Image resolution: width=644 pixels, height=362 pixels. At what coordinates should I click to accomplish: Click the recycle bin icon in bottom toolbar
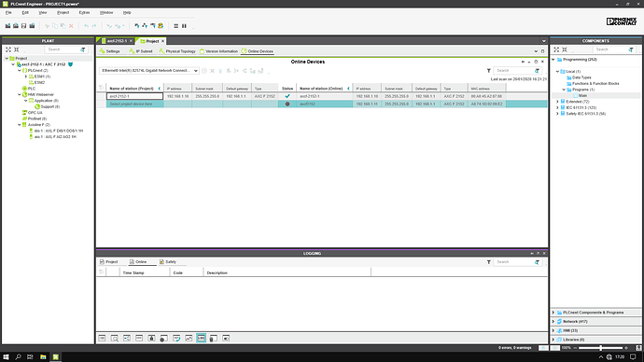click(213, 338)
